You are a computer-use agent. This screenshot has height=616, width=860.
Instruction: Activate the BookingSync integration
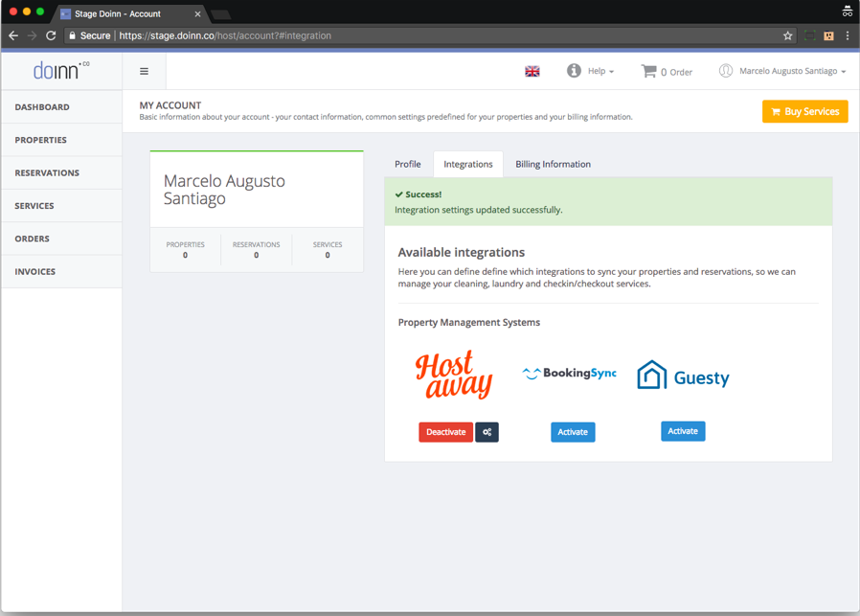click(x=573, y=432)
